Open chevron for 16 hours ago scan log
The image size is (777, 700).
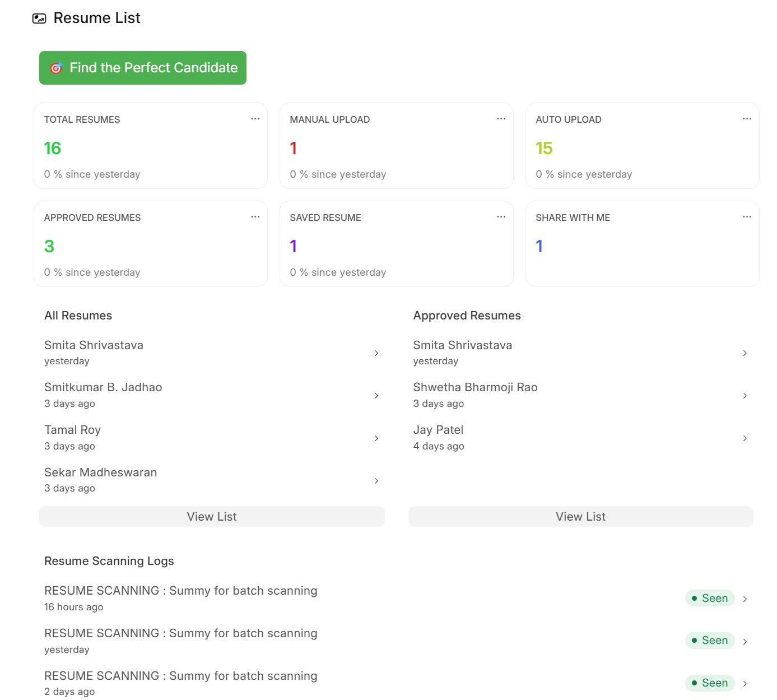pyautogui.click(x=745, y=599)
